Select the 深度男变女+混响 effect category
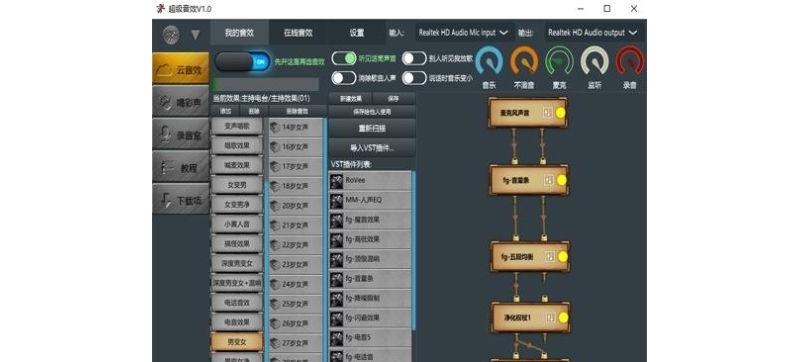800x362 pixels. (237, 283)
